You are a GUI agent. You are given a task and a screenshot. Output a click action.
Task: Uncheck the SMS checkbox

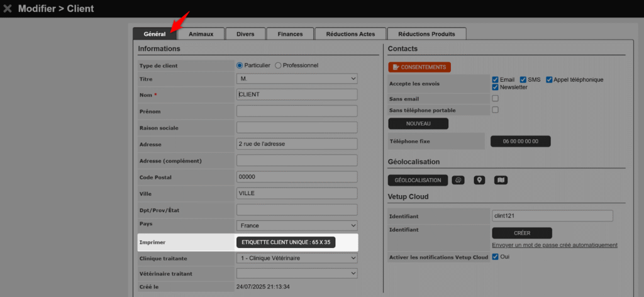click(x=523, y=80)
